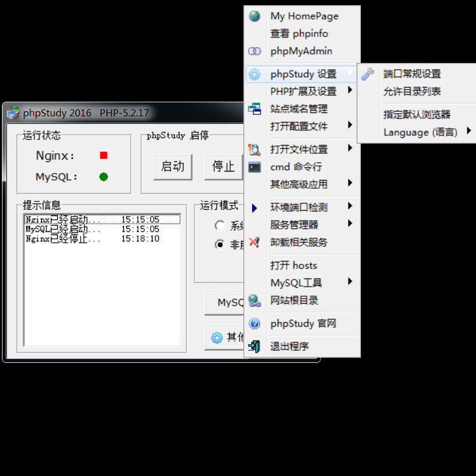This screenshot has height=476, width=476.
Task: Select 网站根目录 menu item
Action: tap(303, 301)
